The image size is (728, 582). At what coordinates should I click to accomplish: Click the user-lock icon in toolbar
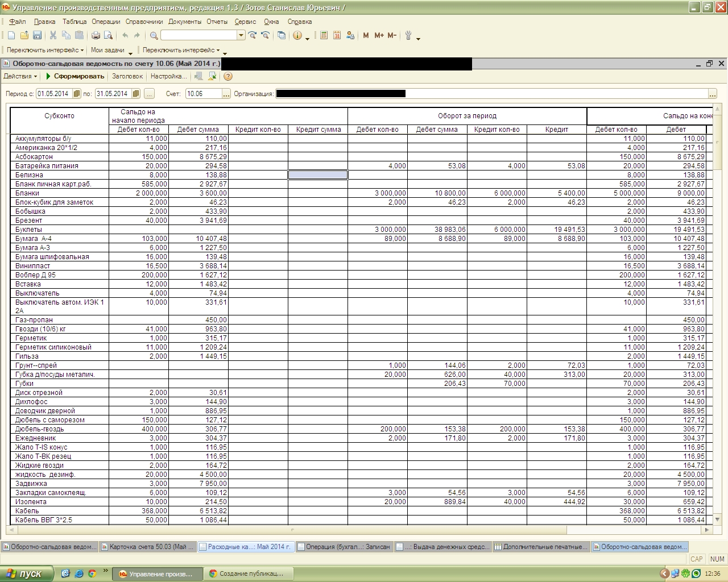tap(350, 35)
